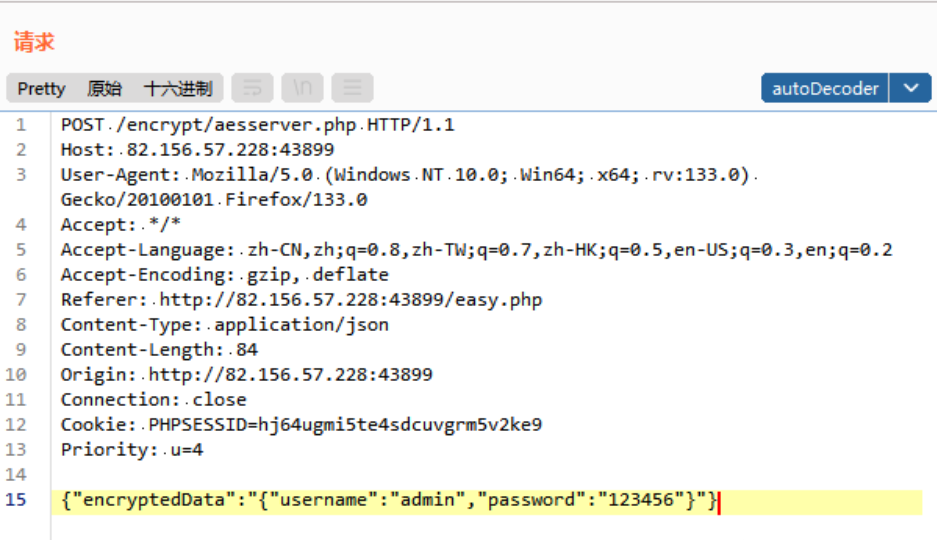
Task: Click line number 15 in gutter
Action: [x=16, y=499]
